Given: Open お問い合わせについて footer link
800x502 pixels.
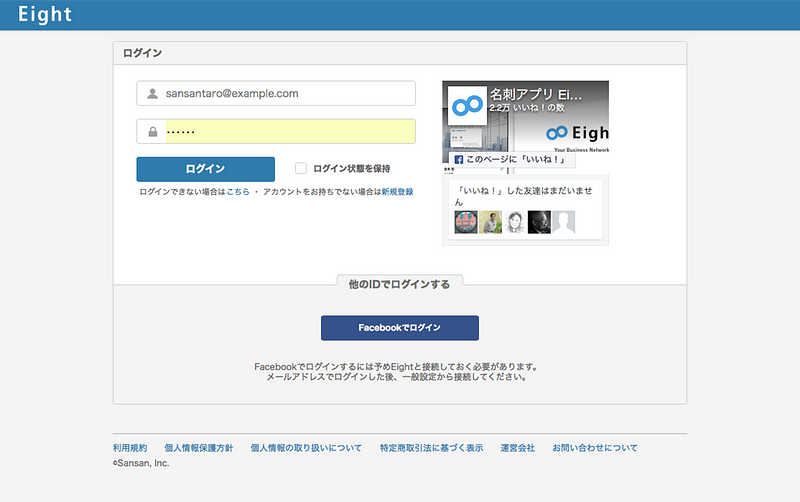Looking at the screenshot, I should click(595, 448).
